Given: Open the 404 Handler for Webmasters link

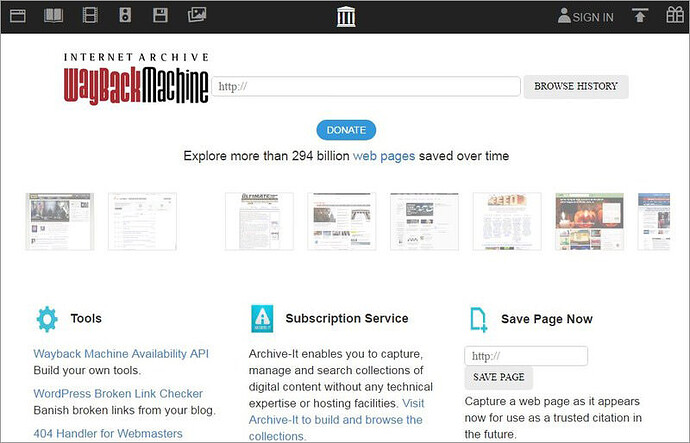Looking at the screenshot, I should [x=108, y=433].
